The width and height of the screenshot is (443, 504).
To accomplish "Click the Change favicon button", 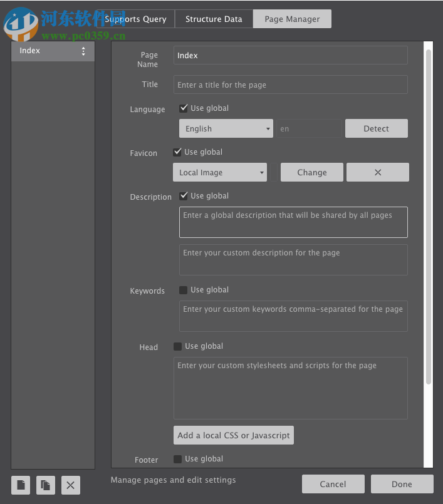I will click(312, 172).
